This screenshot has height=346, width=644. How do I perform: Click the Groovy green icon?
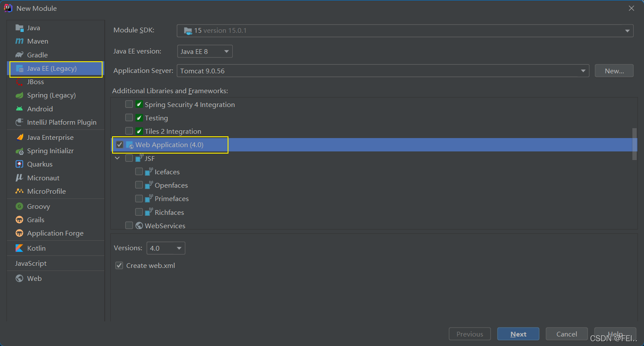click(x=19, y=207)
